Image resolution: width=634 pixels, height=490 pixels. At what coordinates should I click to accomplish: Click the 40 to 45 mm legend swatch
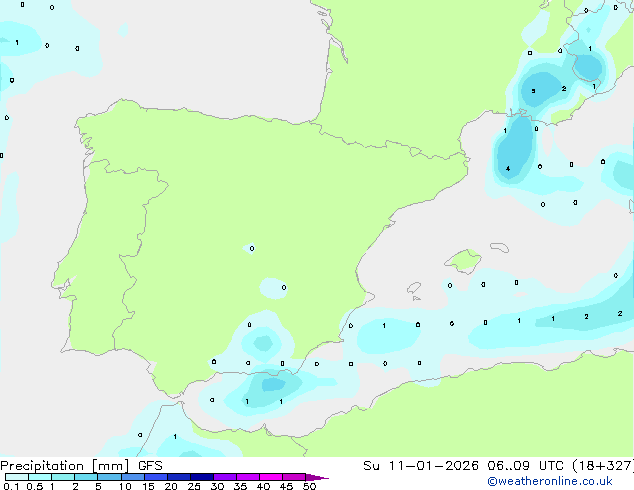pyautogui.click(x=271, y=477)
